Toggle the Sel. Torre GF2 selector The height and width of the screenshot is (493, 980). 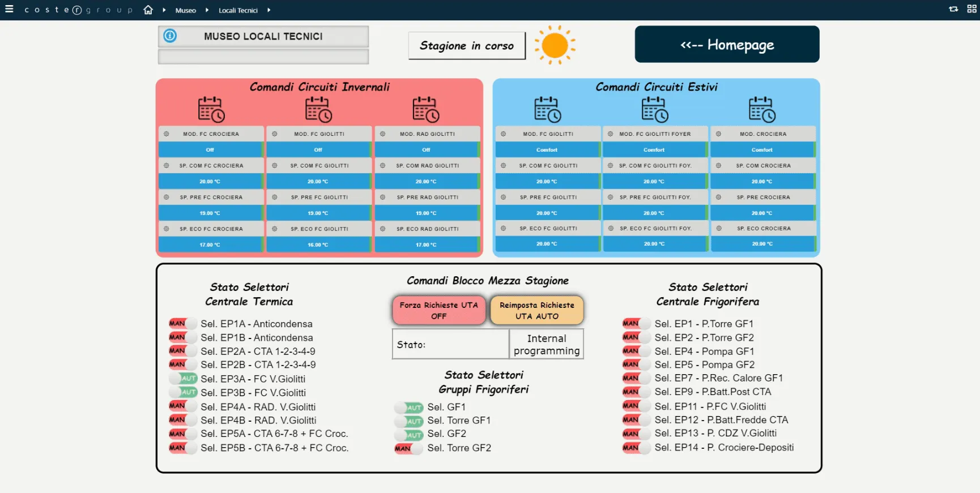point(408,448)
